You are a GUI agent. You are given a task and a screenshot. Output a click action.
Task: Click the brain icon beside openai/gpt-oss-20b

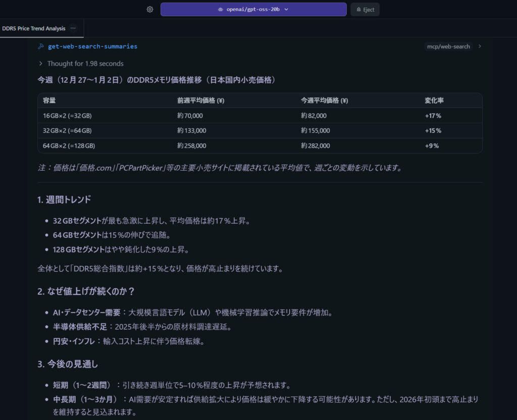pos(220,10)
